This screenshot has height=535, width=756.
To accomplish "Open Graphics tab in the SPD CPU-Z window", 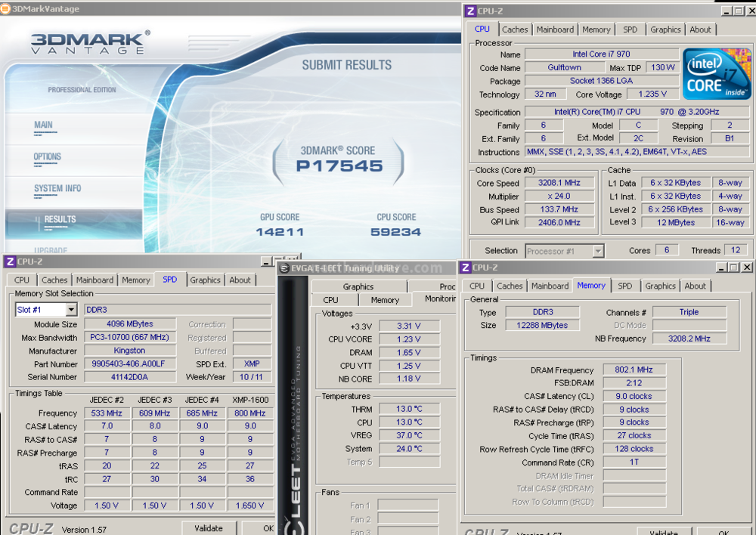I will point(205,280).
